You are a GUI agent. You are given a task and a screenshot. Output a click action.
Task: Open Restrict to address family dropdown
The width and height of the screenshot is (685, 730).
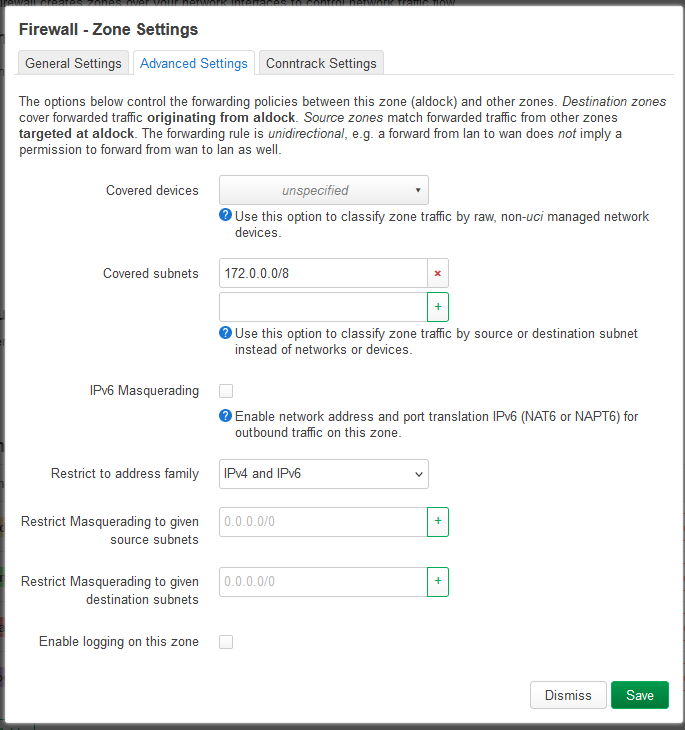pyautogui.click(x=324, y=474)
